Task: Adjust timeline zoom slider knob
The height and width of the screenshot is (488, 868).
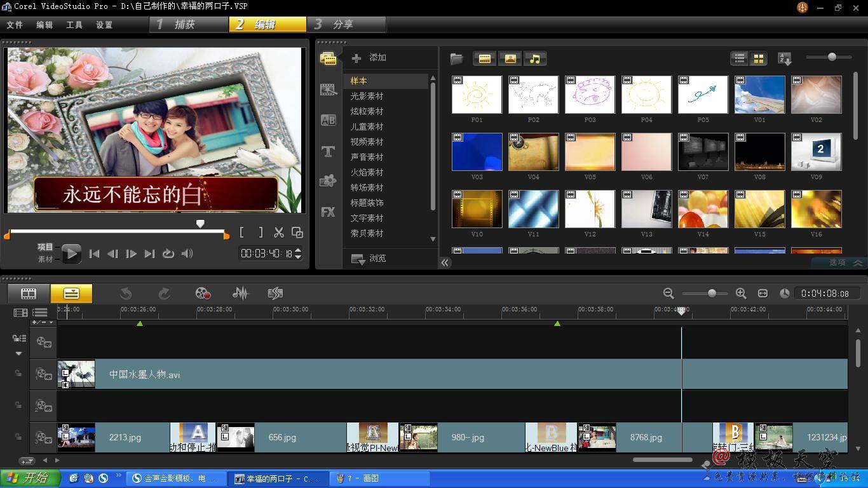Action: (712, 293)
